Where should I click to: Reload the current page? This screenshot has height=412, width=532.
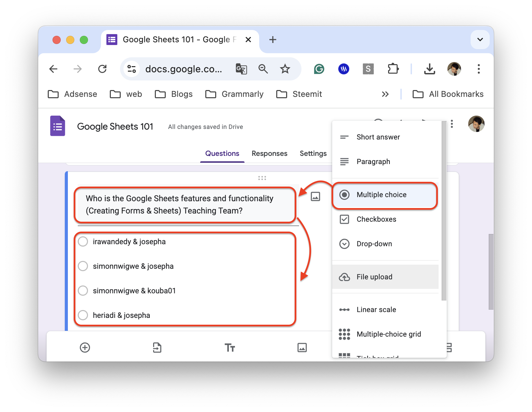point(102,69)
